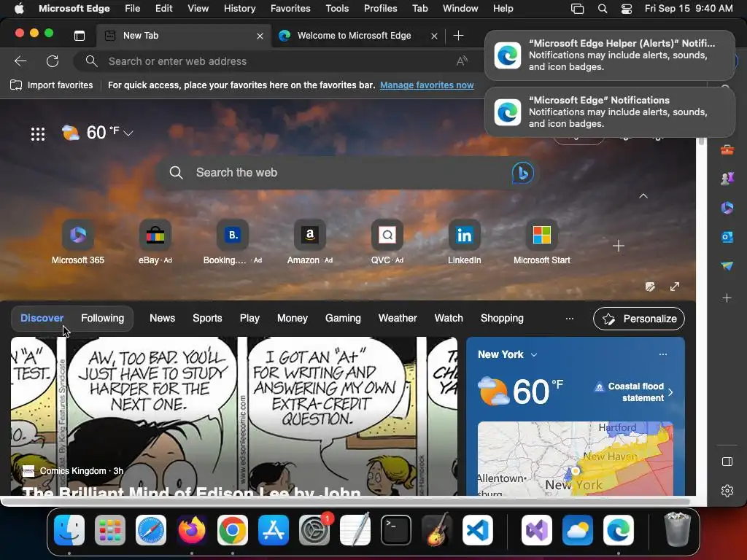Open sidebar settings gear

(727, 491)
